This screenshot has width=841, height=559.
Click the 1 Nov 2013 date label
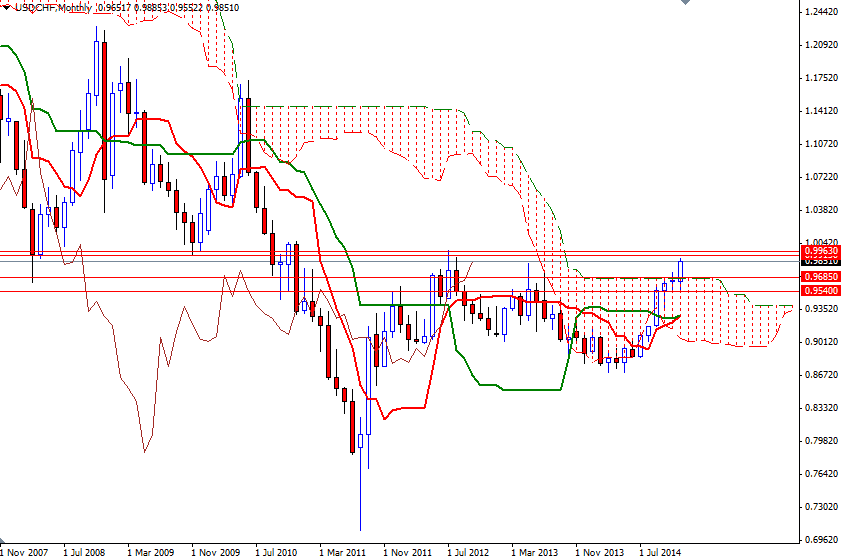coord(599,552)
